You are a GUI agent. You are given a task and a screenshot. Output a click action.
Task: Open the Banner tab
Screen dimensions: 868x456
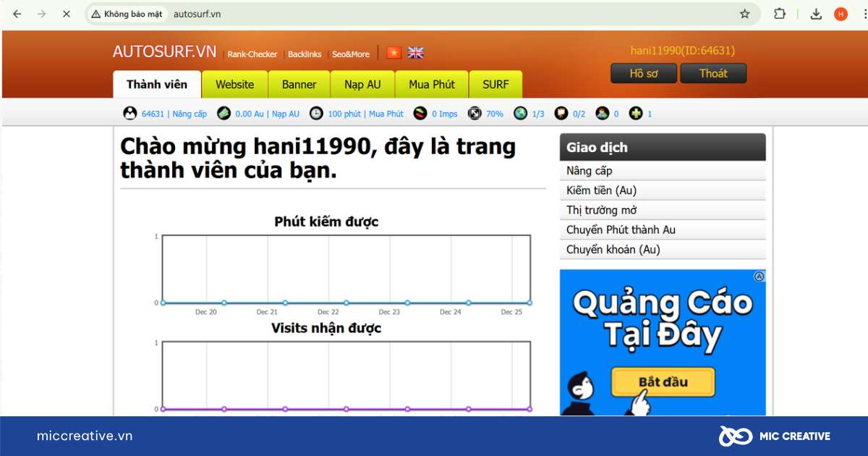pyautogui.click(x=299, y=84)
